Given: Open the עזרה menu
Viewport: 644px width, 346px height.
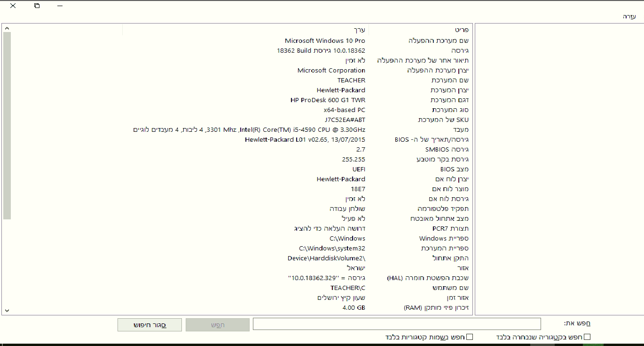Looking at the screenshot, I should [629, 16].
